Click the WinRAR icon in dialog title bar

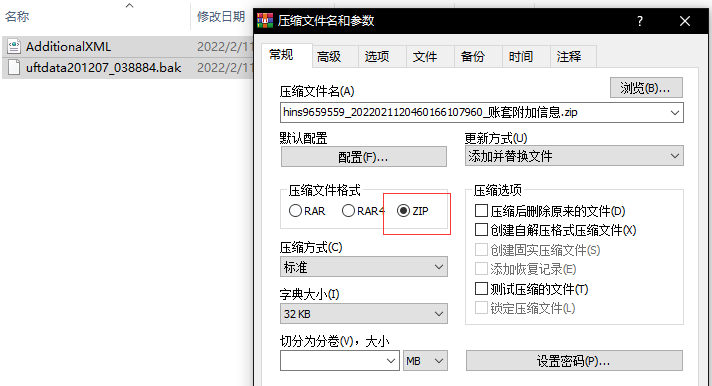[265, 21]
